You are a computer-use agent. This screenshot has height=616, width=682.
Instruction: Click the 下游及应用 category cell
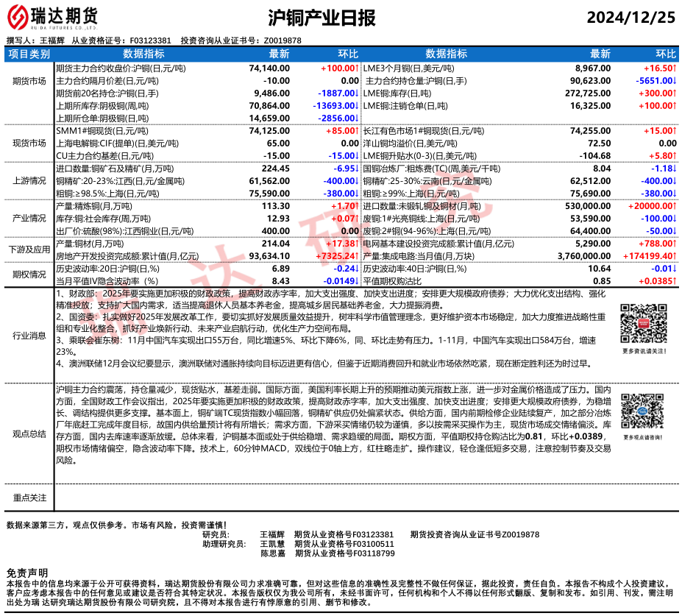(x=29, y=250)
